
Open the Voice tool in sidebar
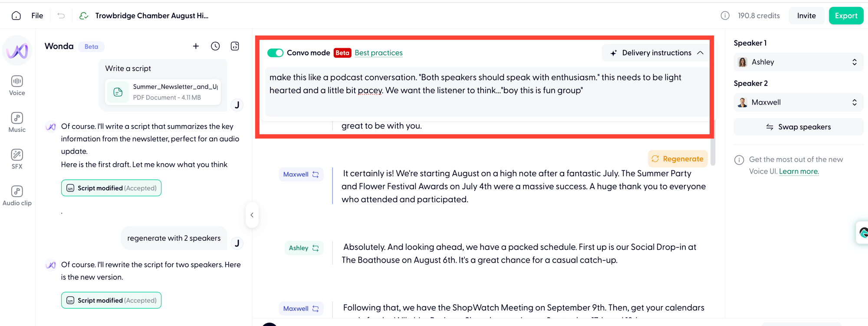17,86
